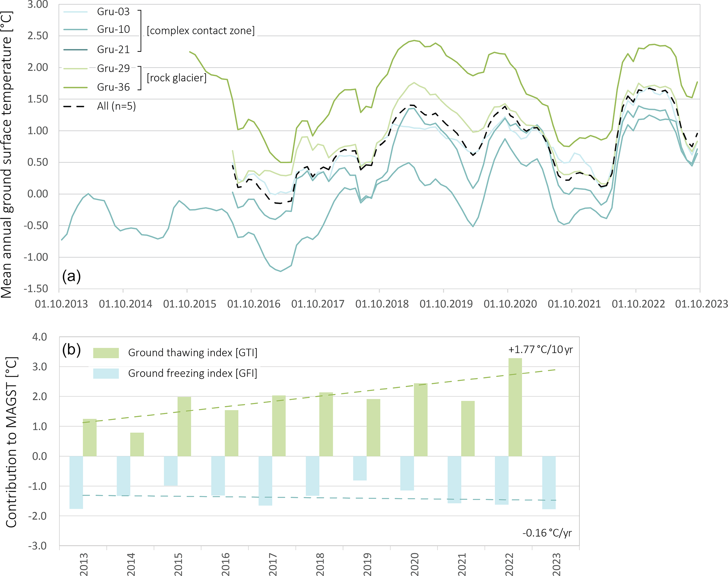728x576 pixels.
Task: Click the 2023 blue GFI bar
Action: 549,482
